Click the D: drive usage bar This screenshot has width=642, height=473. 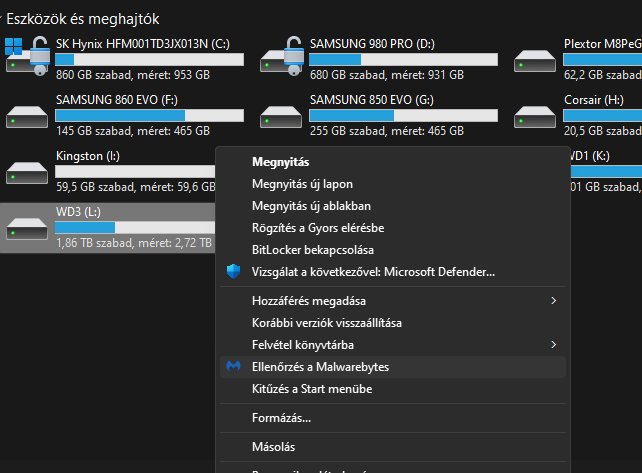(x=403, y=59)
